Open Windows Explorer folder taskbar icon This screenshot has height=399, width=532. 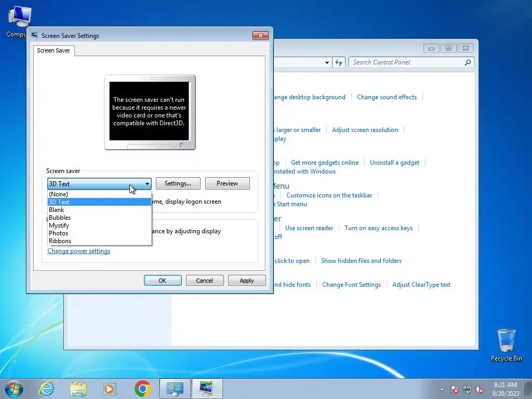78,389
